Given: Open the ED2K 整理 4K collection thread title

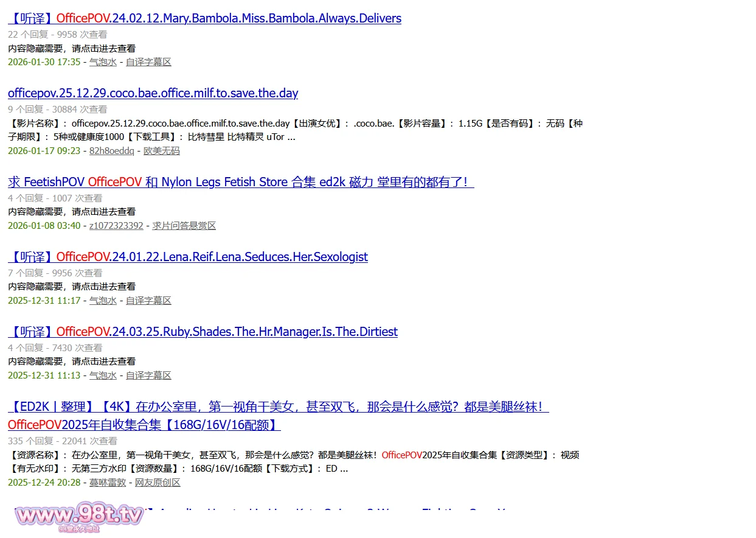Looking at the screenshot, I should tap(279, 416).
